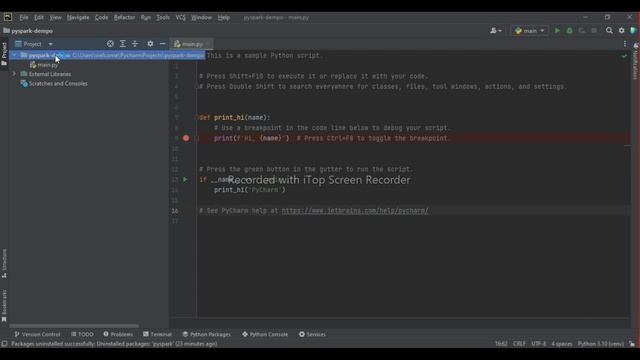This screenshot has width=640, height=360.
Task: Open the Terminal tool window
Action: click(157, 334)
